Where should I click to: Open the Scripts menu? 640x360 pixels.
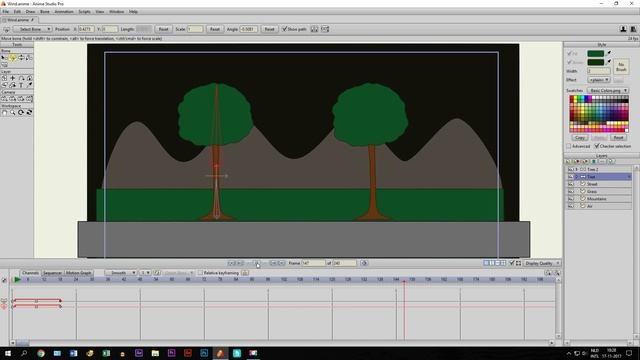point(84,12)
